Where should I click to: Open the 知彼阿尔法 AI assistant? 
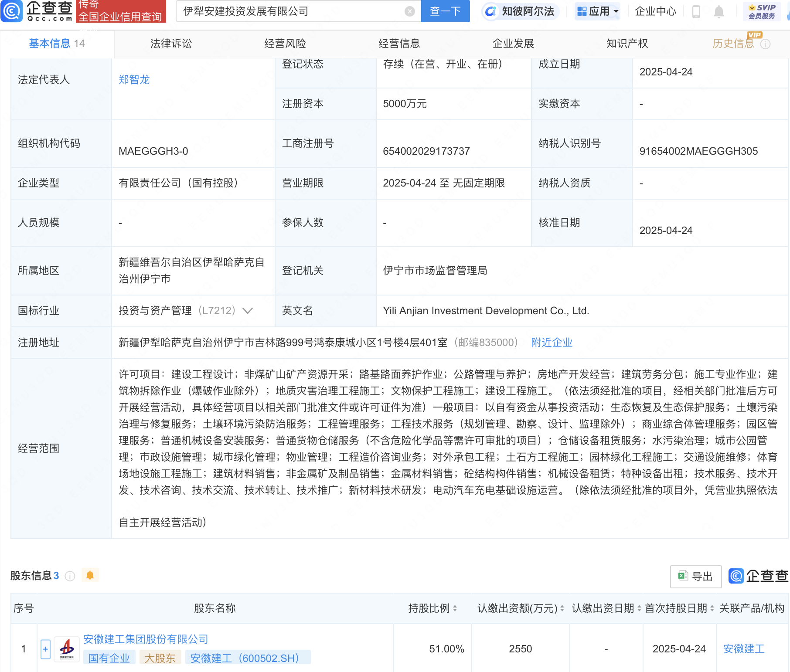click(520, 11)
